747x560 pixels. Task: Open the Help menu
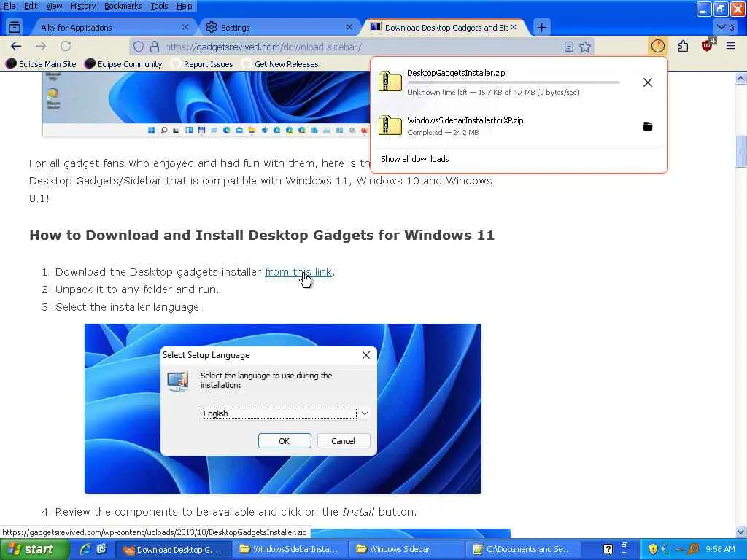click(185, 6)
